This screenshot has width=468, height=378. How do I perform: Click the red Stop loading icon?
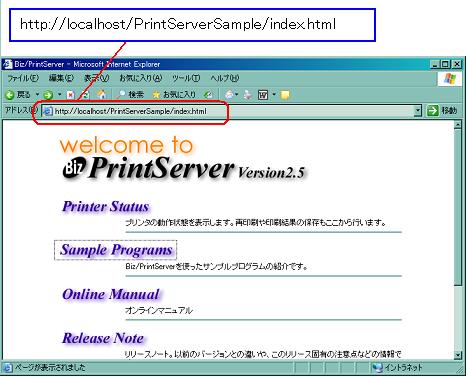click(x=70, y=95)
